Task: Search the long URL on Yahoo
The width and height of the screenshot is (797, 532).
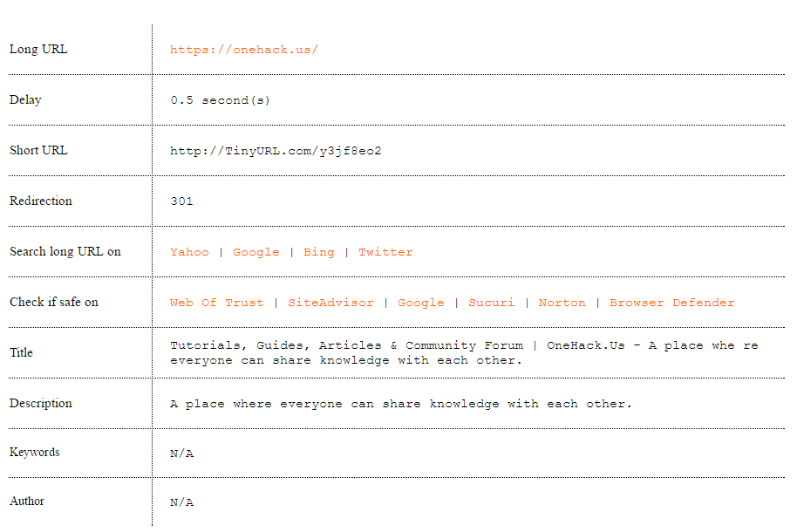Action: click(x=189, y=252)
